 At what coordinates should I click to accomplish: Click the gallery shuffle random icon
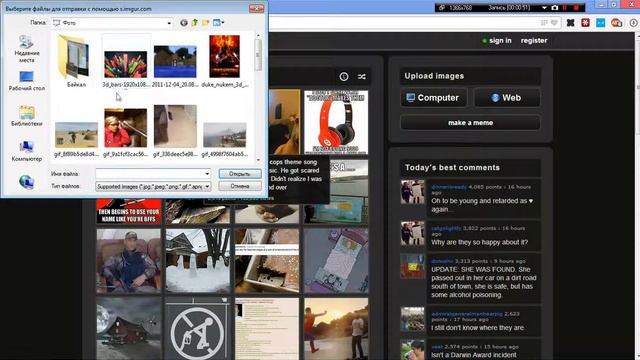[362, 76]
